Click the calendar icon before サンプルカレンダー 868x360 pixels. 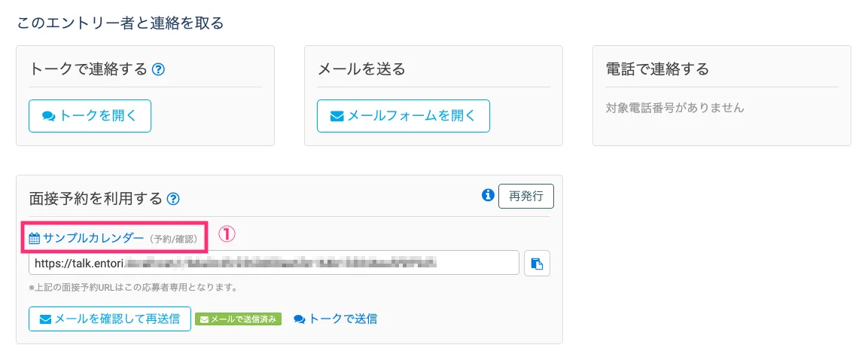point(34,239)
